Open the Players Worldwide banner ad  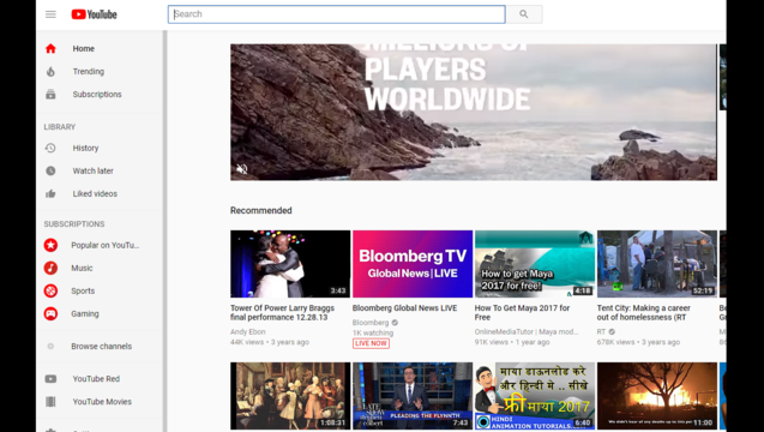pos(474,112)
